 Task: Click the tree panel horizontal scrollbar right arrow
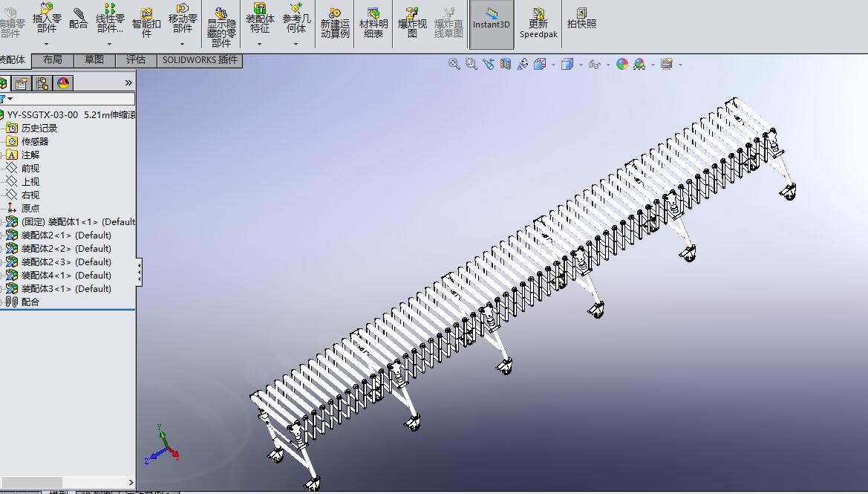(131, 483)
